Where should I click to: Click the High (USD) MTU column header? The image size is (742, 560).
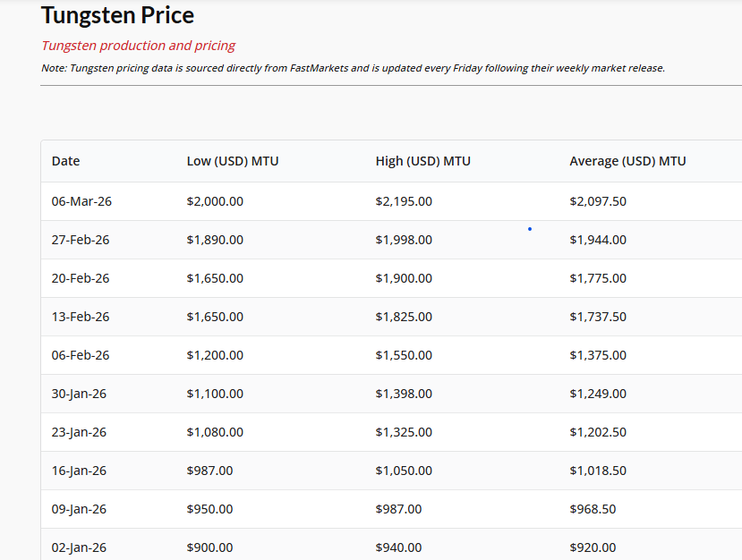pos(422,161)
